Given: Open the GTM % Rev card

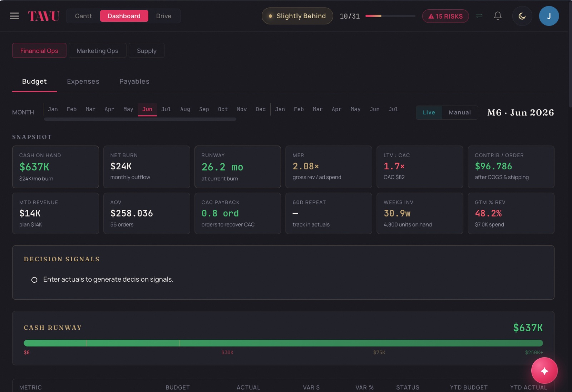Looking at the screenshot, I should (511, 213).
